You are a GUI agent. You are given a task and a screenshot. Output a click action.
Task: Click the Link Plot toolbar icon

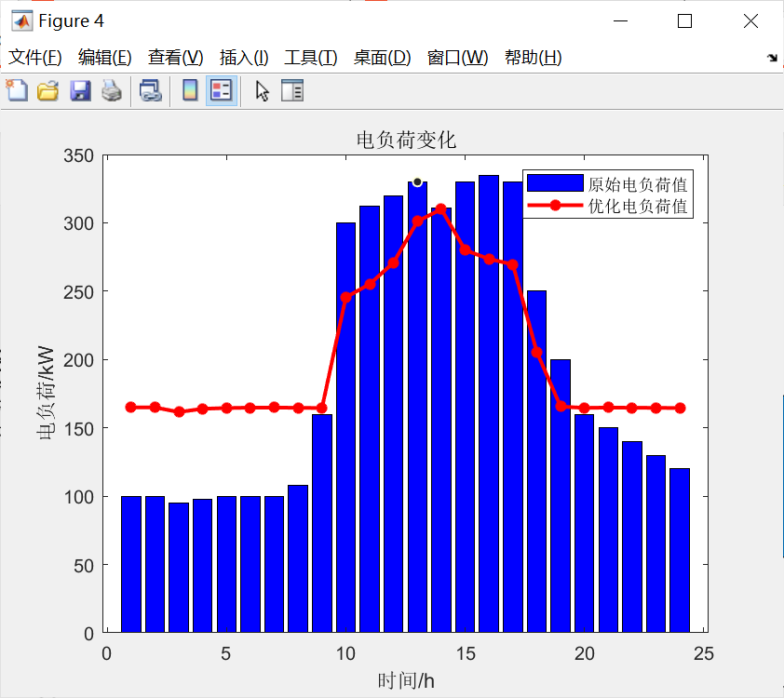151,91
